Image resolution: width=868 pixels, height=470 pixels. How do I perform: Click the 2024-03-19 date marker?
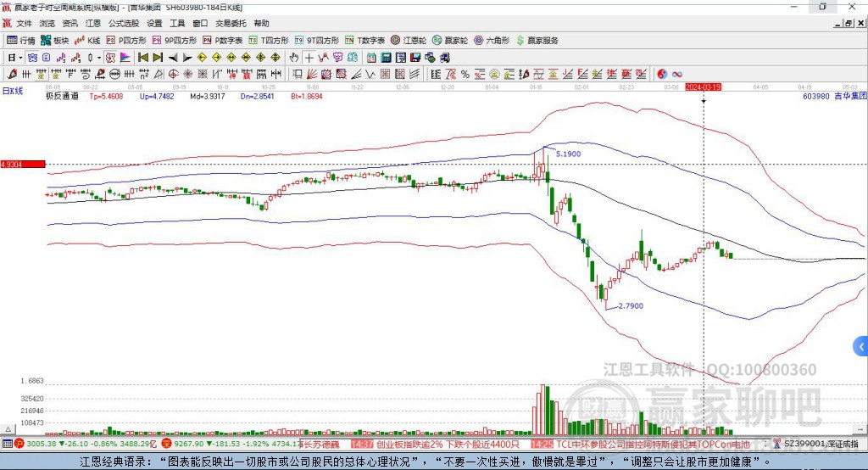click(703, 87)
